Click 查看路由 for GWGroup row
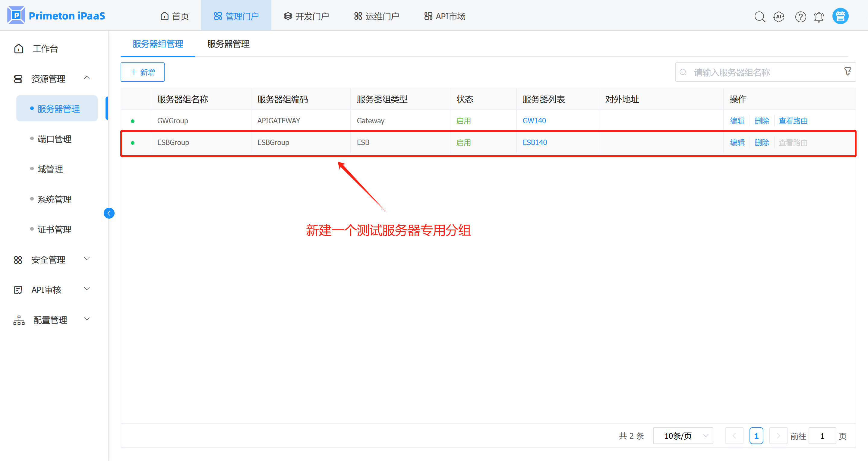Screen dimensions: 868x461 point(793,121)
